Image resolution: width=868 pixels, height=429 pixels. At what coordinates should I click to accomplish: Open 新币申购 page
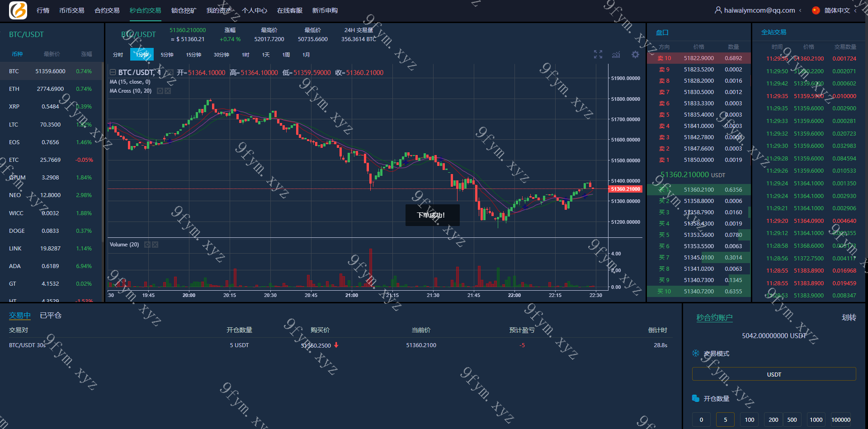click(x=325, y=10)
